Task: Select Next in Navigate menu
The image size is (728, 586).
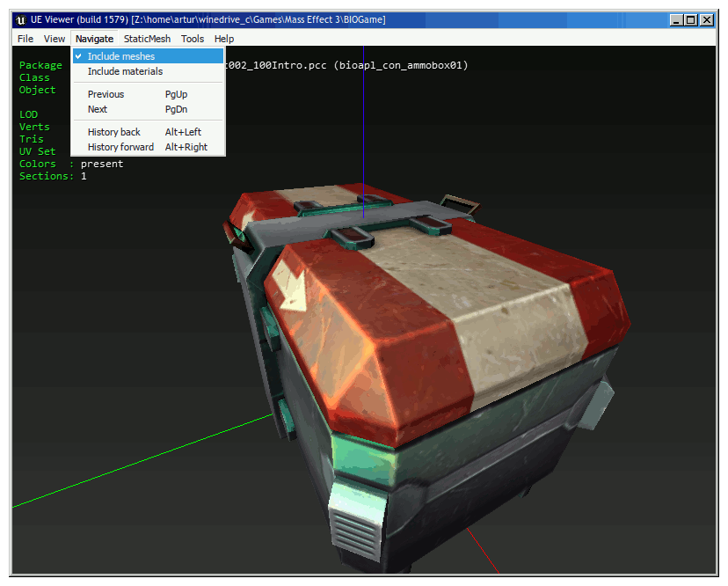Action: [x=148, y=109]
